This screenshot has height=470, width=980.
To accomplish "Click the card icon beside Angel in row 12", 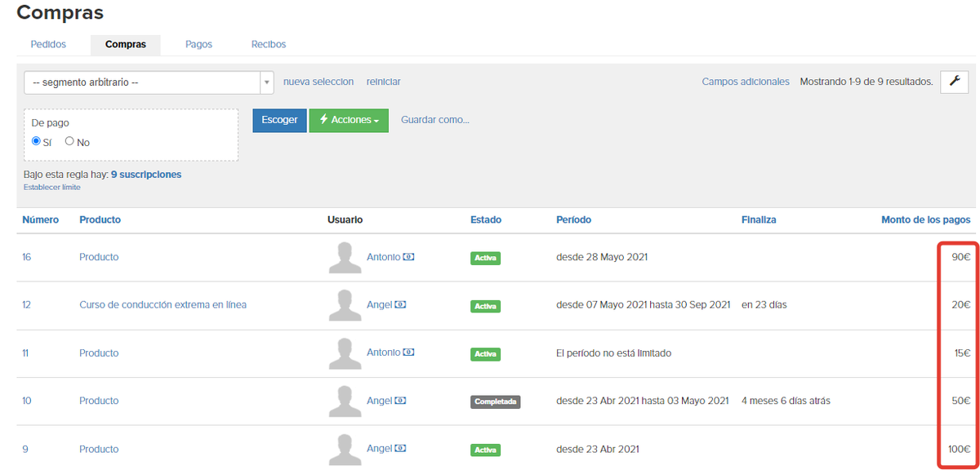I will [x=401, y=305].
